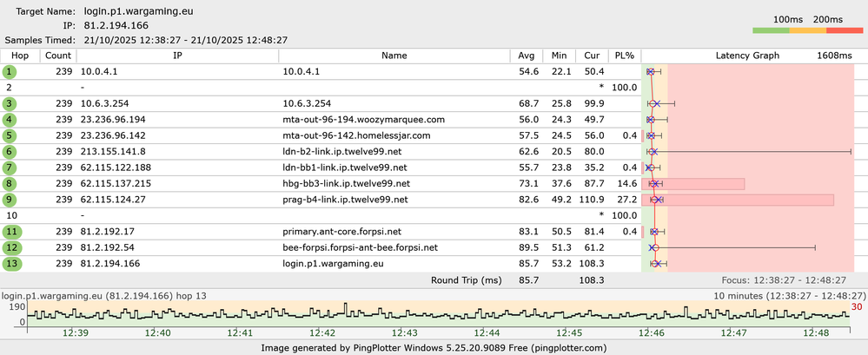This screenshot has width=868, height=355.
Task: Select the hop 4 number badge
Action: (x=10, y=120)
